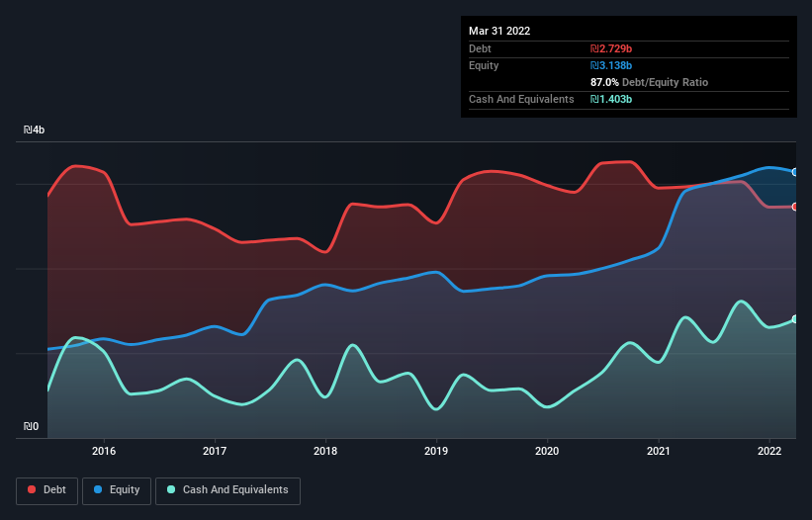Click the ₪3.138b equity value
The image size is (812, 520).
[611, 65]
